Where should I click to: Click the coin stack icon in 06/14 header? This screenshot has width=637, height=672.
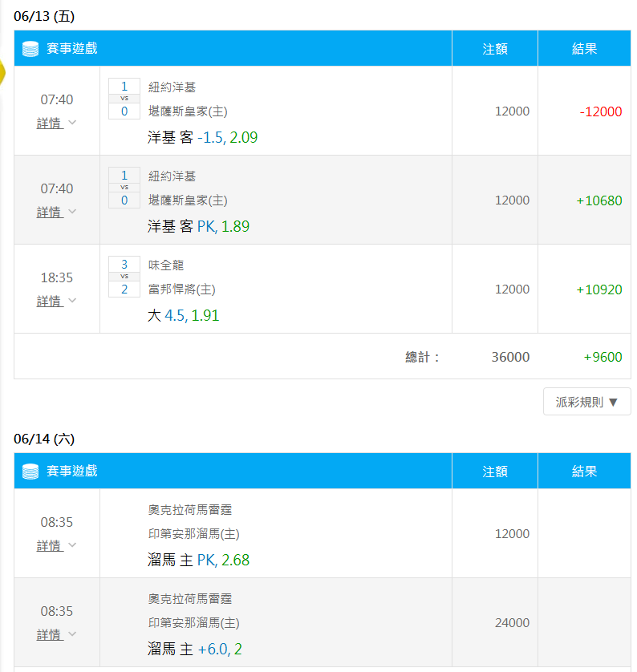[30, 472]
